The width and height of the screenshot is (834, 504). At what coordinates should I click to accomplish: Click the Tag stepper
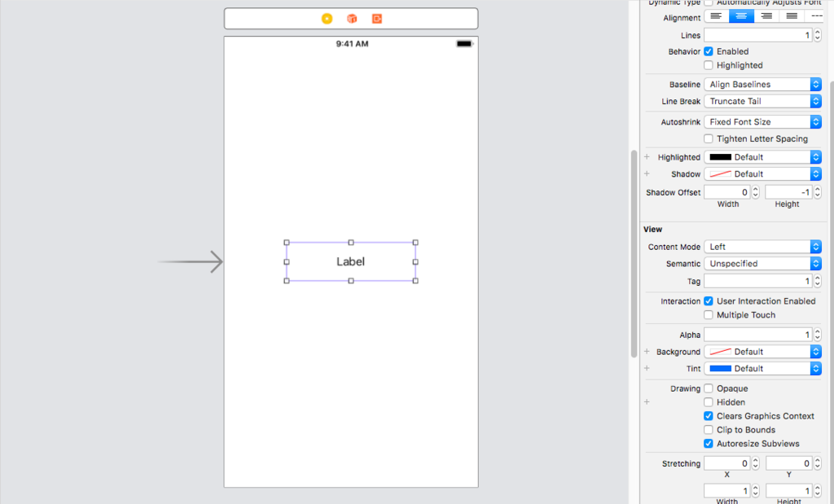click(818, 281)
